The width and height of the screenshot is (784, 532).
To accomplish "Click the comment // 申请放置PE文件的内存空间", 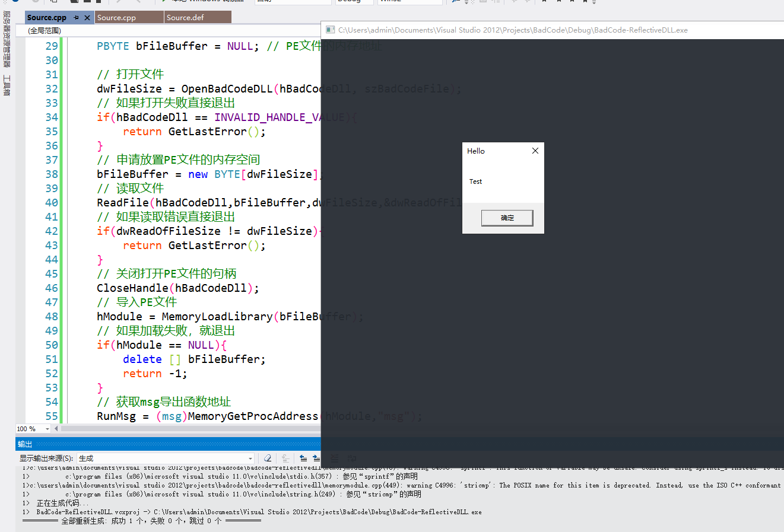I will [x=179, y=160].
